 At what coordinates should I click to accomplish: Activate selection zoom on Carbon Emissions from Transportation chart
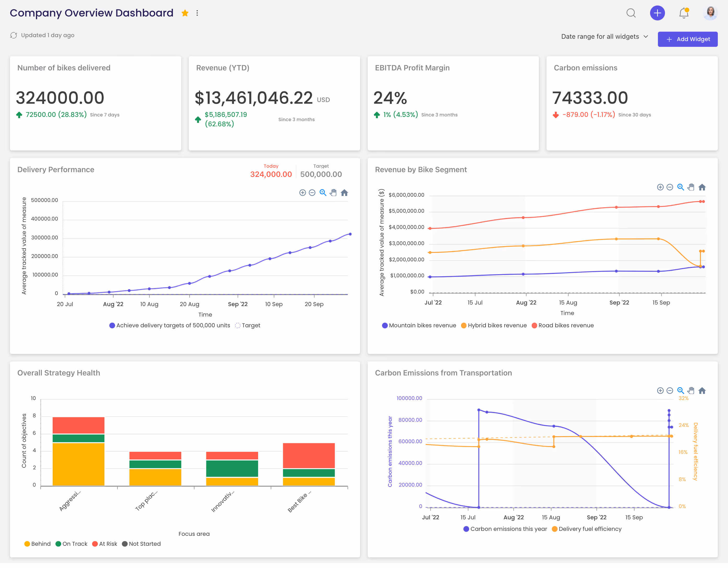(x=680, y=391)
